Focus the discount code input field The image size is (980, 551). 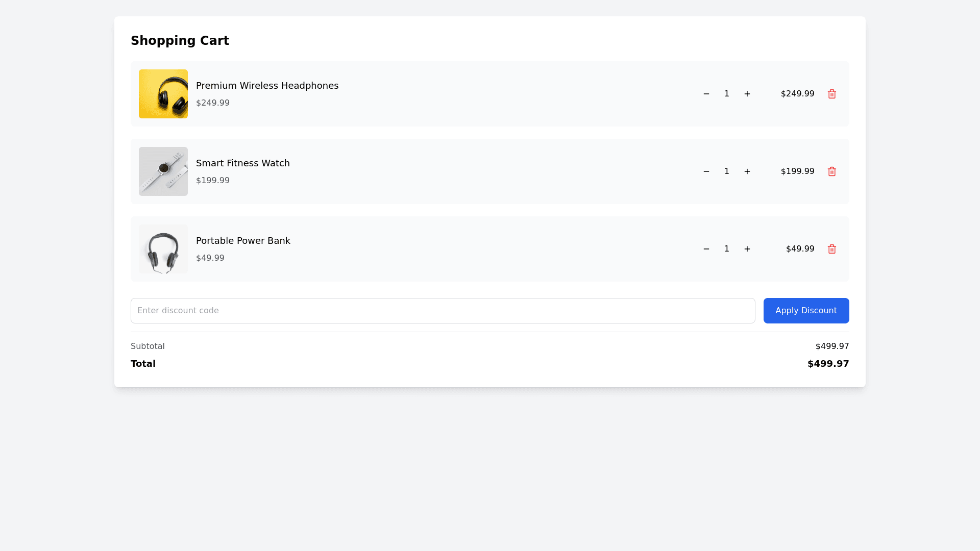(x=443, y=311)
